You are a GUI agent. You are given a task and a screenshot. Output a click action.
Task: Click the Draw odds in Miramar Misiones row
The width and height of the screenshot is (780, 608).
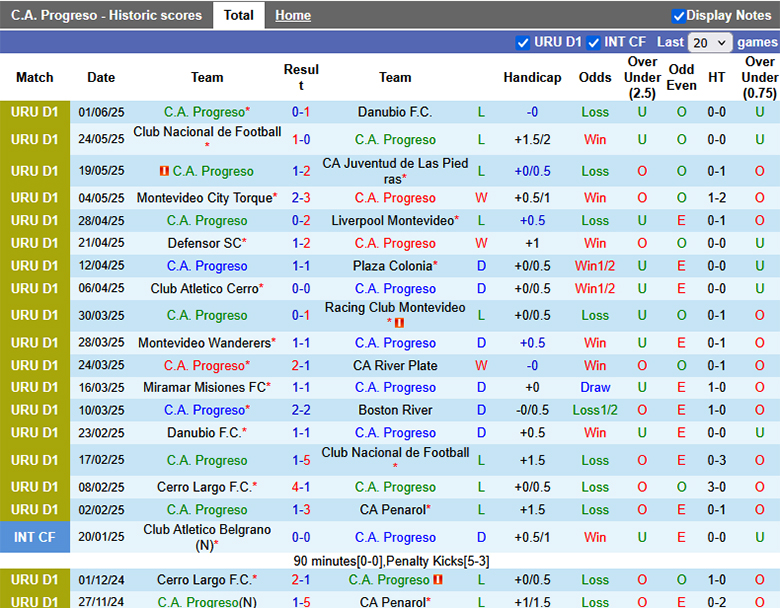coord(595,388)
